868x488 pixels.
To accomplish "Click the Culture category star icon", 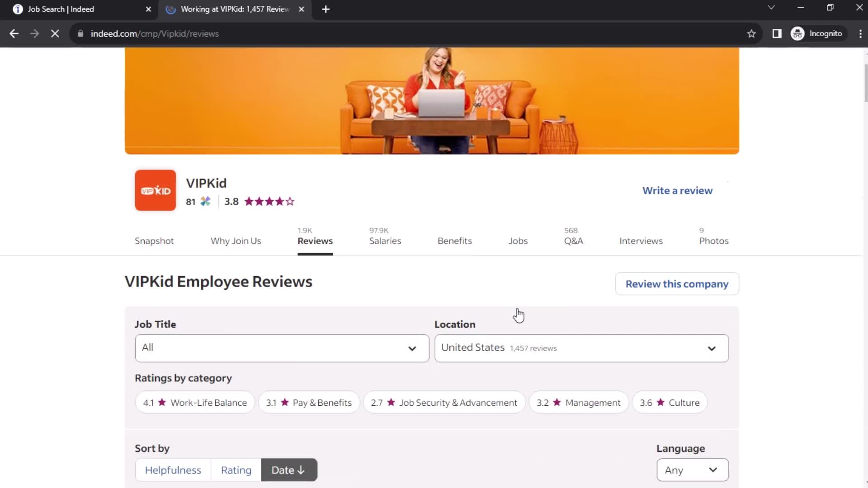I will pyautogui.click(x=661, y=402).
